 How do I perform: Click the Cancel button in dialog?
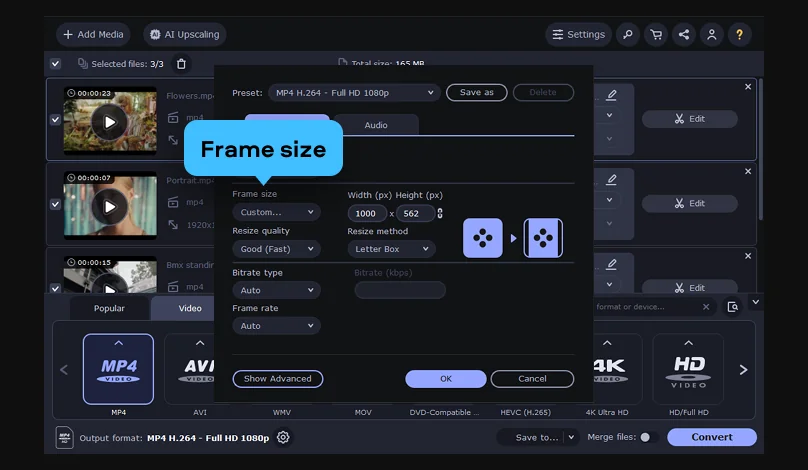[x=532, y=379]
